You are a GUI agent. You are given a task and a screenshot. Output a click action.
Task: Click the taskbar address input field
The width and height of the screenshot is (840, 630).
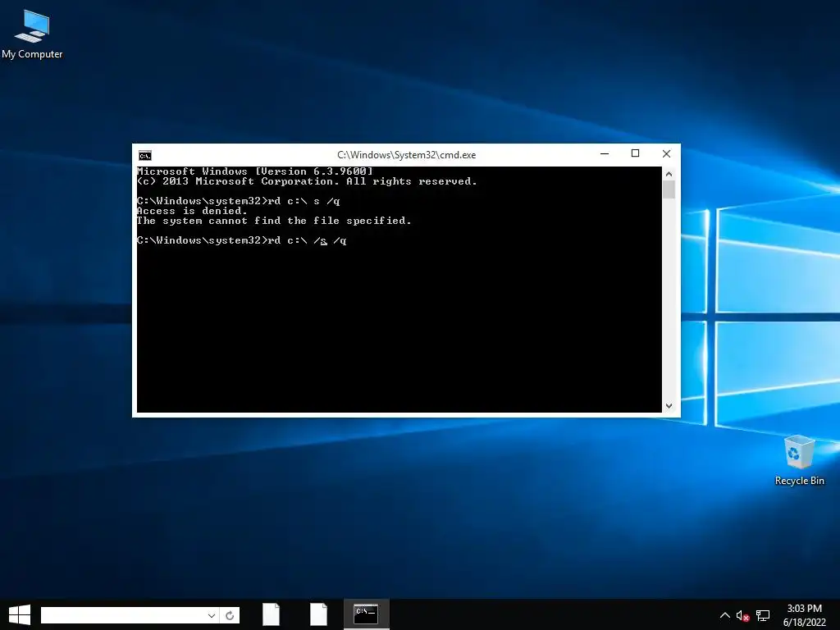(x=123, y=615)
